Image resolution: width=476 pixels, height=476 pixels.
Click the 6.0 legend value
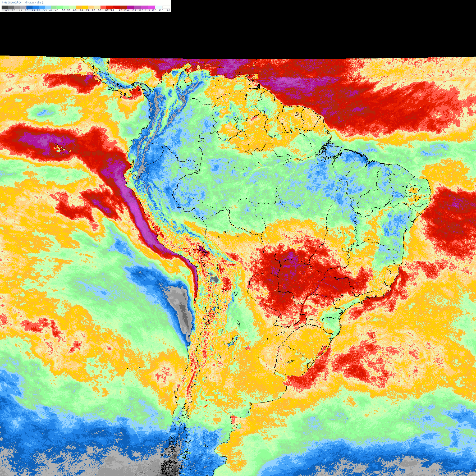[75, 10]
